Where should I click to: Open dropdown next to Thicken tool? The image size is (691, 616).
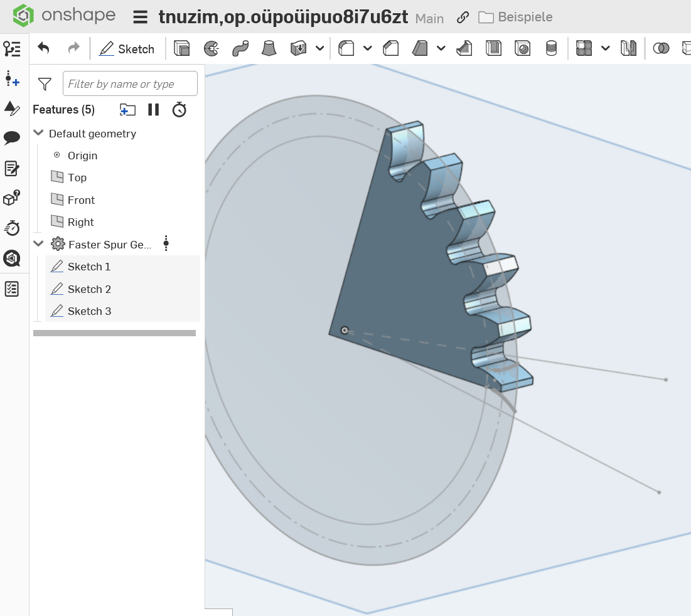pos(320,48)
